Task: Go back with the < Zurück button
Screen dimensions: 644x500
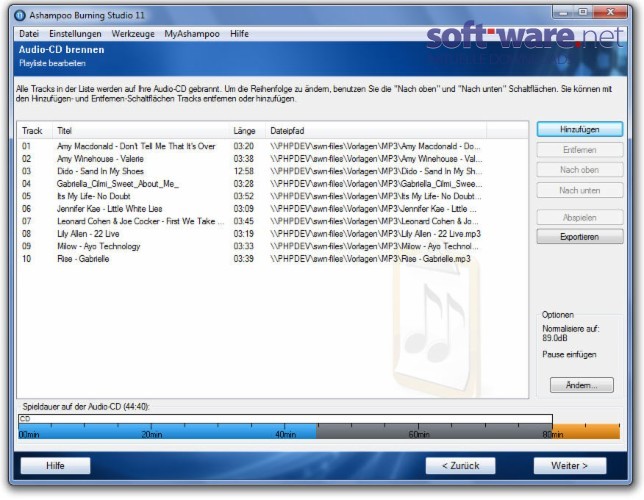Action: (x=460, y=466)
